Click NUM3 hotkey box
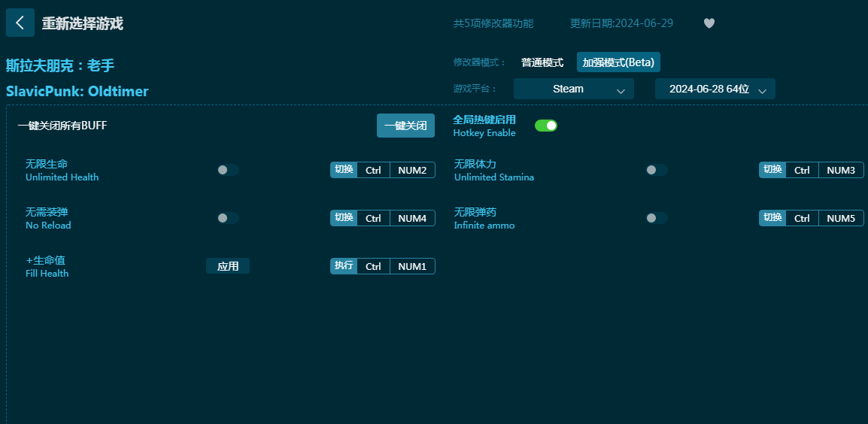The width and height of the screenshot is (868, 424). [x=841, y=170]
